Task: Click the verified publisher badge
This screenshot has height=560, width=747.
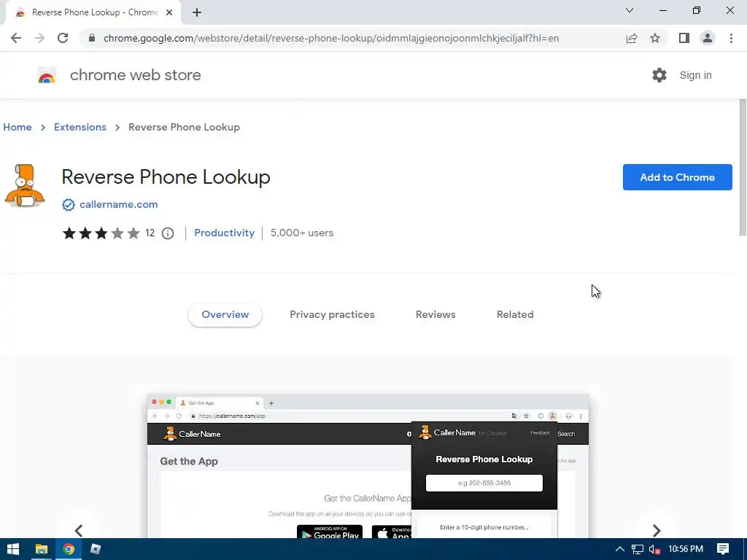Action: (x=69, y=205)
